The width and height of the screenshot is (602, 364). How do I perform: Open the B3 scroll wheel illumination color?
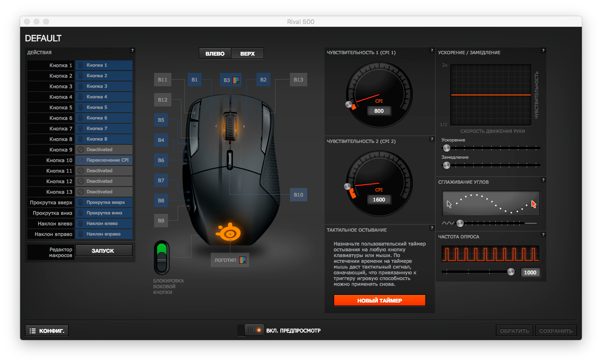[236, 80]
